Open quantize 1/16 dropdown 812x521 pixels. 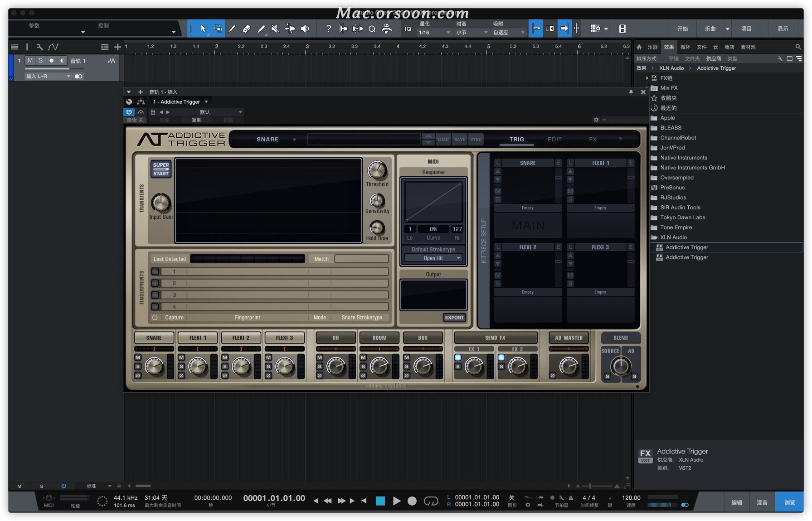434,33
